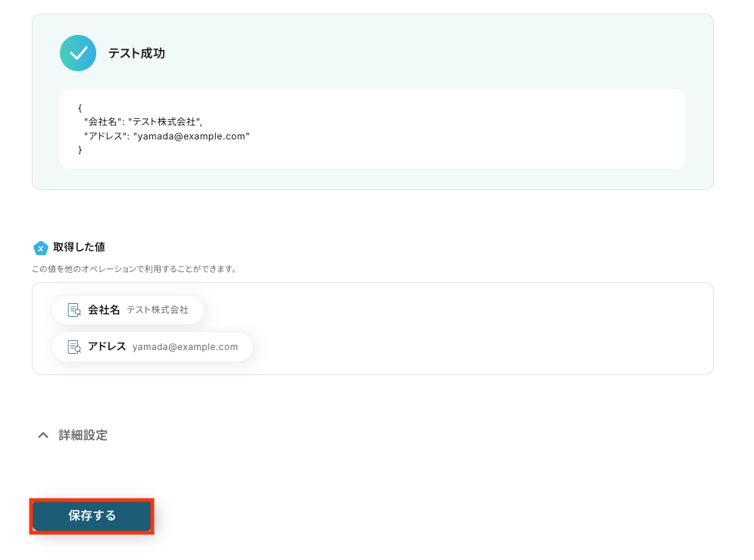Click the テスト株式会社 value in 会社名 chip
This screenshot has width=754, height=560.
(x=158, y=310)
